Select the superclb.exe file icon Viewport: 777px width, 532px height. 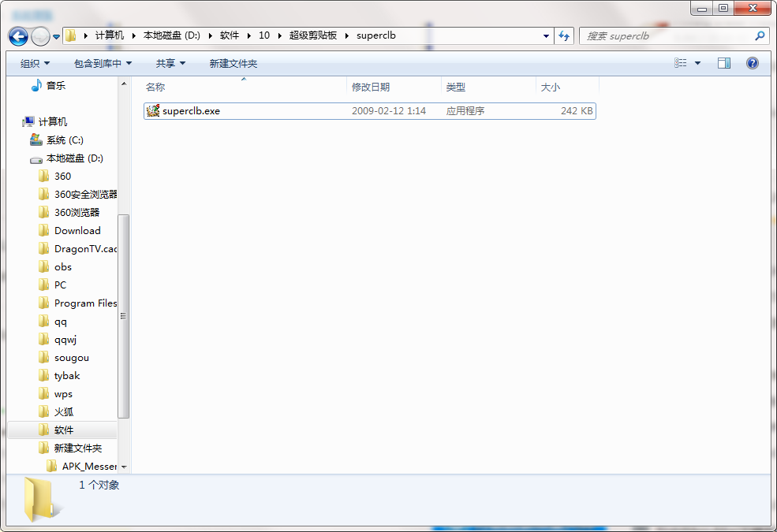(153, 111)
